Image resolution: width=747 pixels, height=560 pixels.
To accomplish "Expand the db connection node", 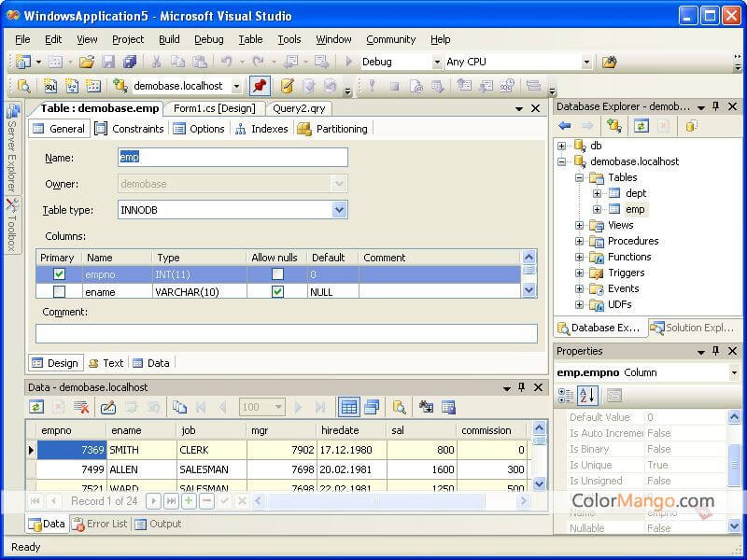I will point(562,146).
